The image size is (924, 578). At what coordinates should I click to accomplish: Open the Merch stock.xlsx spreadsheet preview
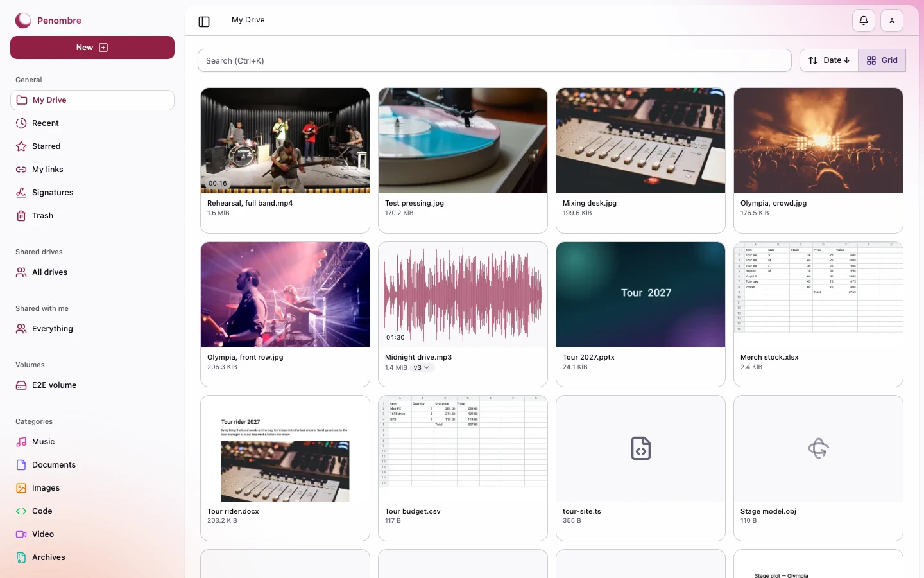(x=818, y=295)
